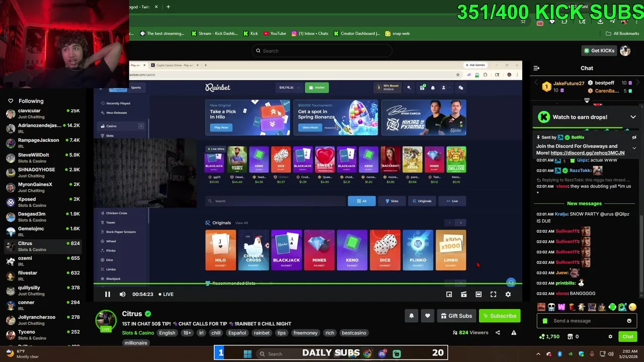Toggle notification bell for Citrus
The image size is (644, 362).
click(x=411, y=316)
